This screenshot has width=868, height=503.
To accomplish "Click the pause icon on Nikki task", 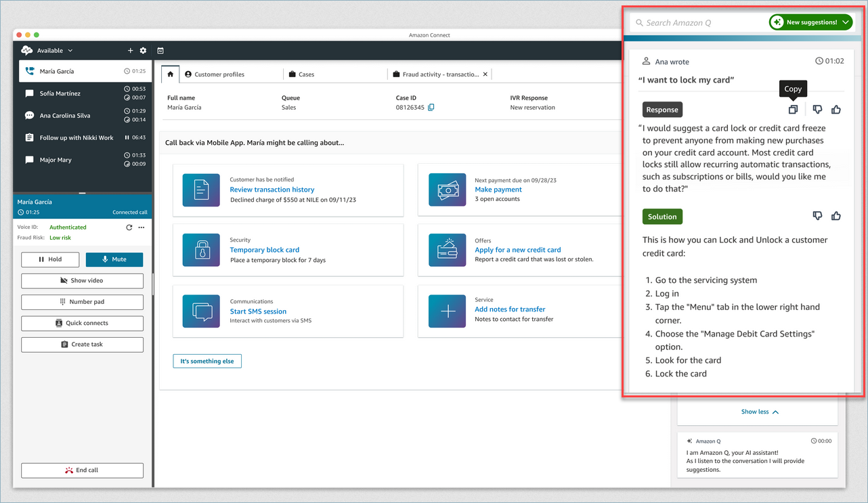I will 127,137.
